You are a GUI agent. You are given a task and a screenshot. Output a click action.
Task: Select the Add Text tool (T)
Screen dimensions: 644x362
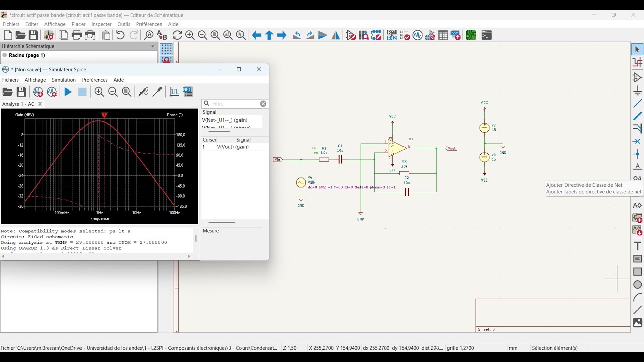point(637,246)
